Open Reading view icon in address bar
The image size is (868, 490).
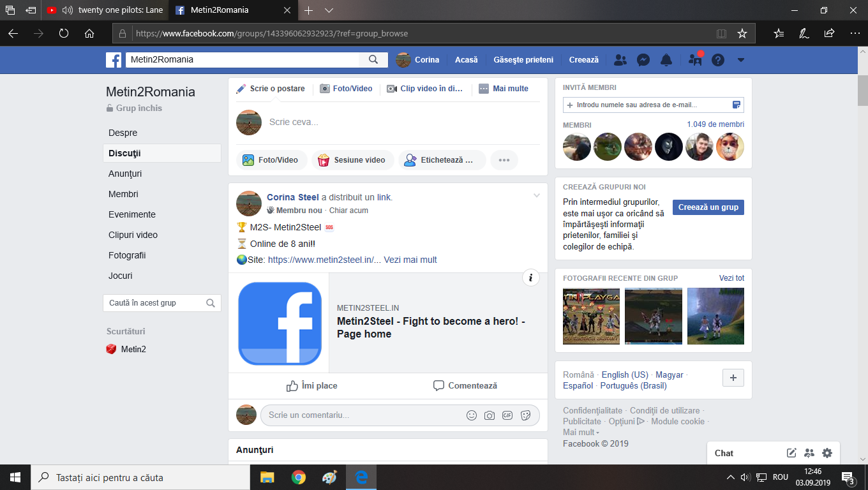pyautogui.click(x=721, y=33)
